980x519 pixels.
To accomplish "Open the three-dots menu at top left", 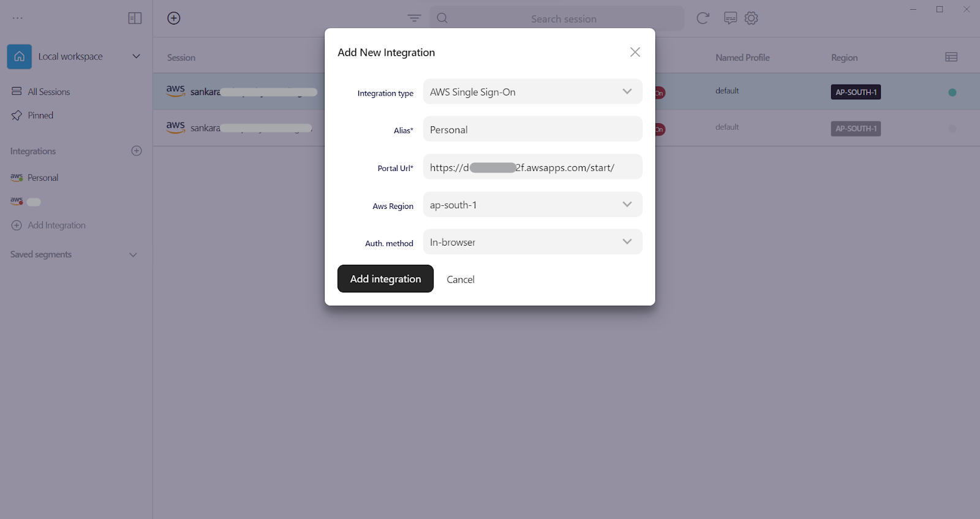I will tap(18, 18).
